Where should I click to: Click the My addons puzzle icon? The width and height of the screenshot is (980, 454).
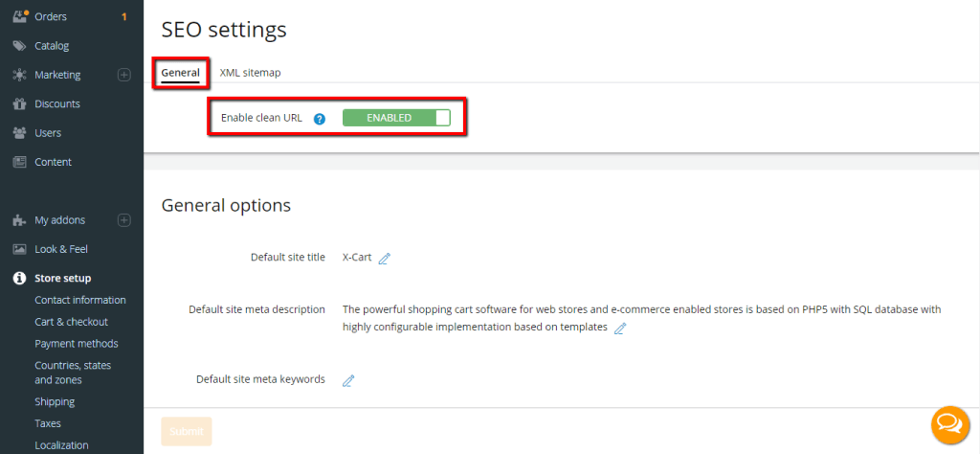pos(20,220)
